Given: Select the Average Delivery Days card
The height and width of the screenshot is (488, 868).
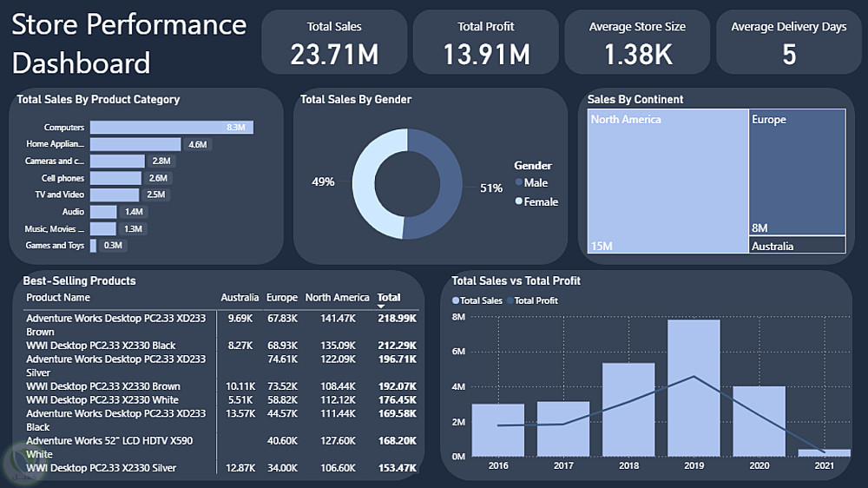Looking at the screenshot, I should click(x=789, y=42).
